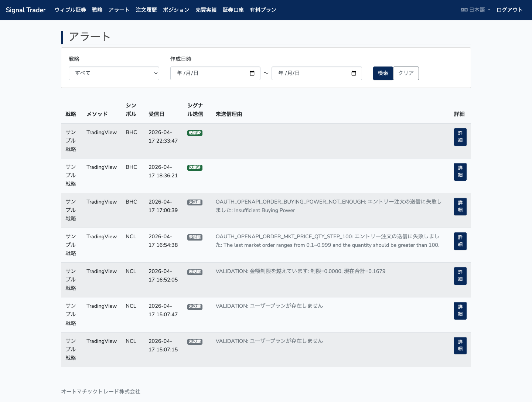The image size is (532, 402).
Task: Open 詳細 for the 15:07:47 NCL alert
Action: click(x=460, y=311)
